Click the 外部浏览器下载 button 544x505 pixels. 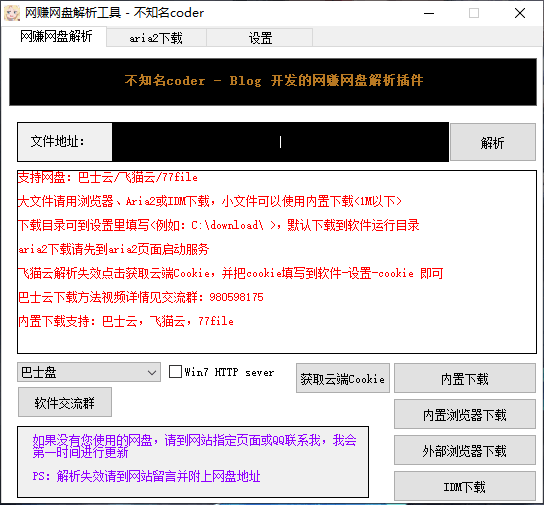(x=465, y=451)
